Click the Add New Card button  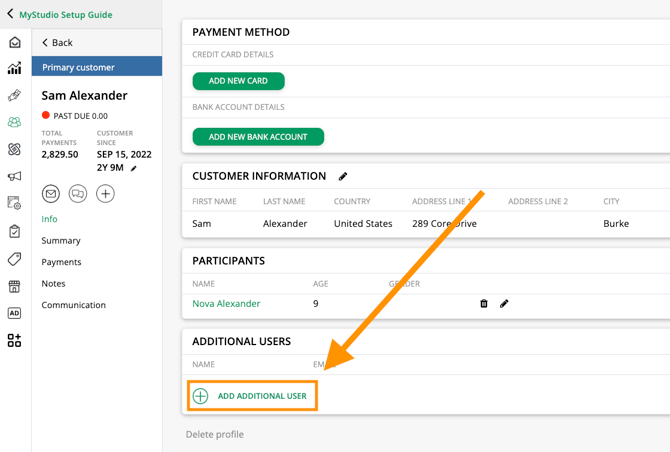click(x=238, y=81)
